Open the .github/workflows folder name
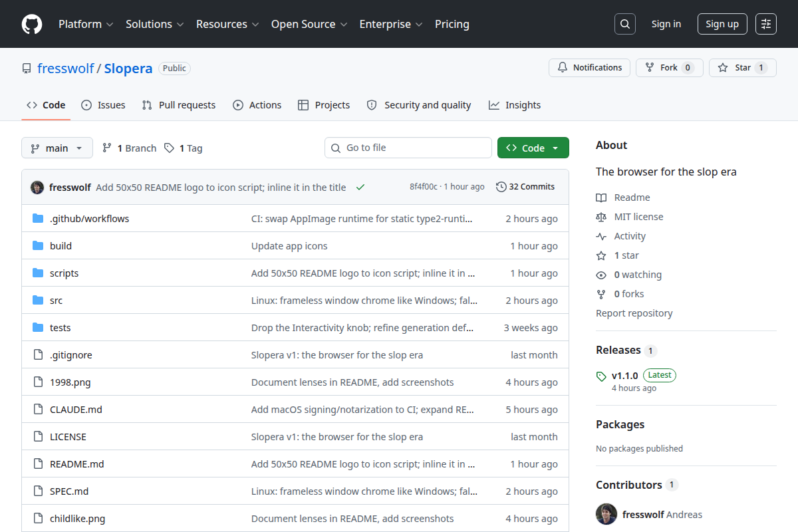This screenshot has width=798, height=532. coord(90,218)
